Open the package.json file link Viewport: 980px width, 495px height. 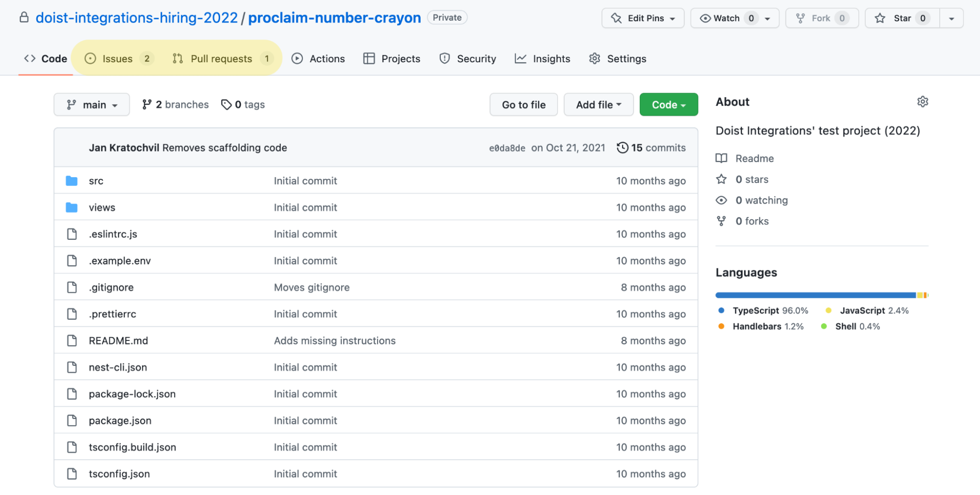click(x=120, y=420)
